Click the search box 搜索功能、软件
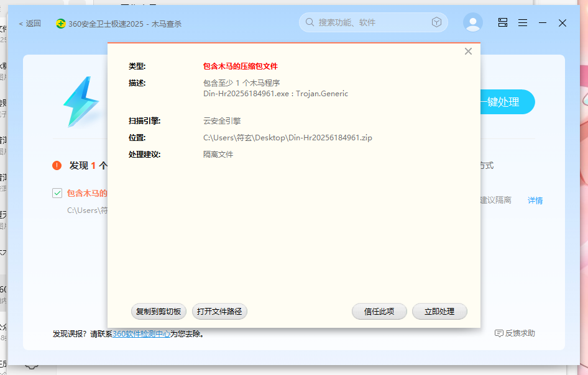This screenshot has width=588, height=375. click(373, 22)
